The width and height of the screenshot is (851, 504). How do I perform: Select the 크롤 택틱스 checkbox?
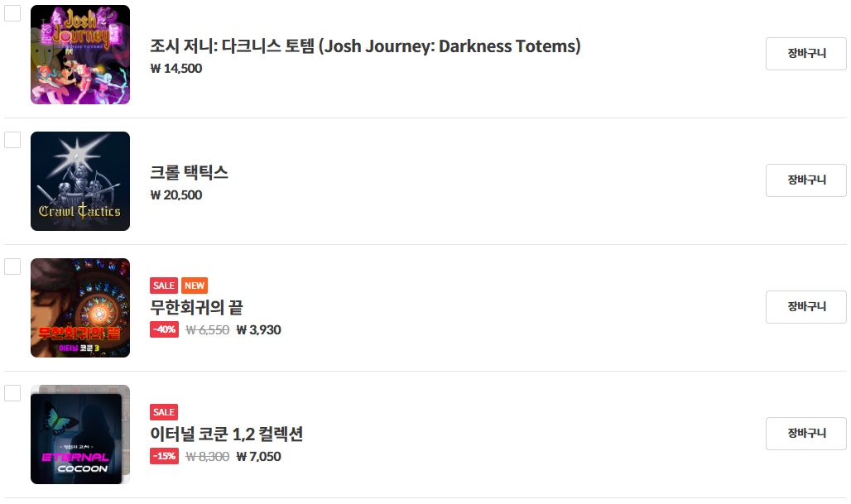pos(12,140)
